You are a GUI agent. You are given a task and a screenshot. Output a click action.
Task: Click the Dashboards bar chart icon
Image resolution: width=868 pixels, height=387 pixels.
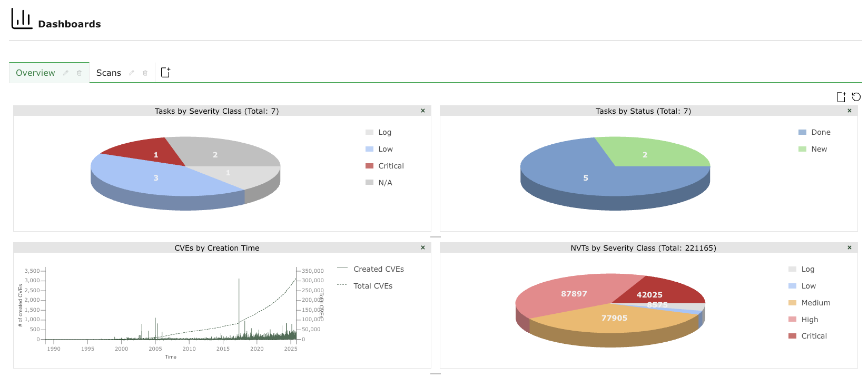pos(22,19)
